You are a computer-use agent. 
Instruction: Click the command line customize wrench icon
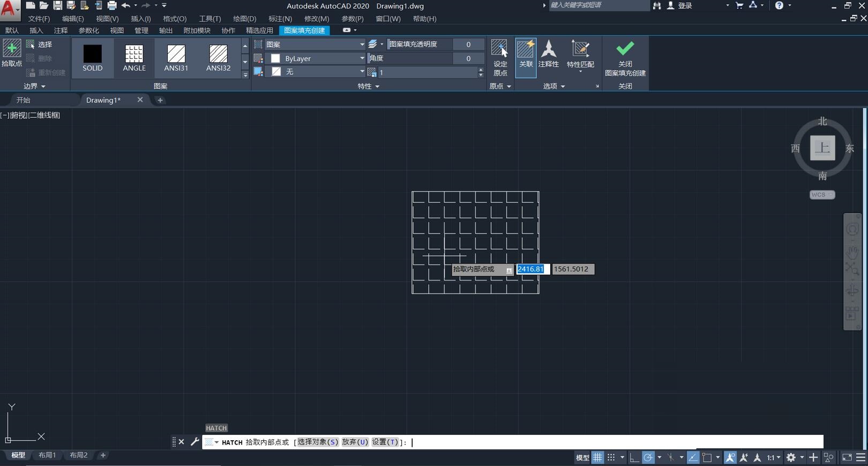click(194, 442)
